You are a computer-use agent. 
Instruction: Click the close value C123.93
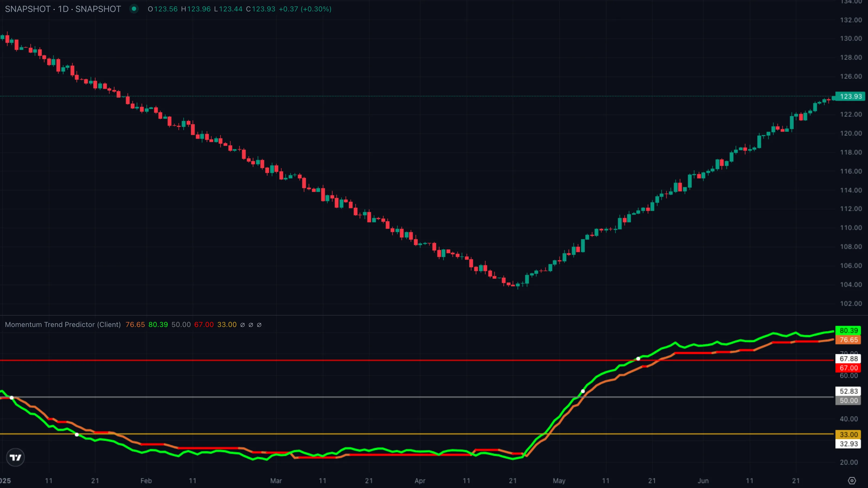pyautogui.click(x=260, y=9)
